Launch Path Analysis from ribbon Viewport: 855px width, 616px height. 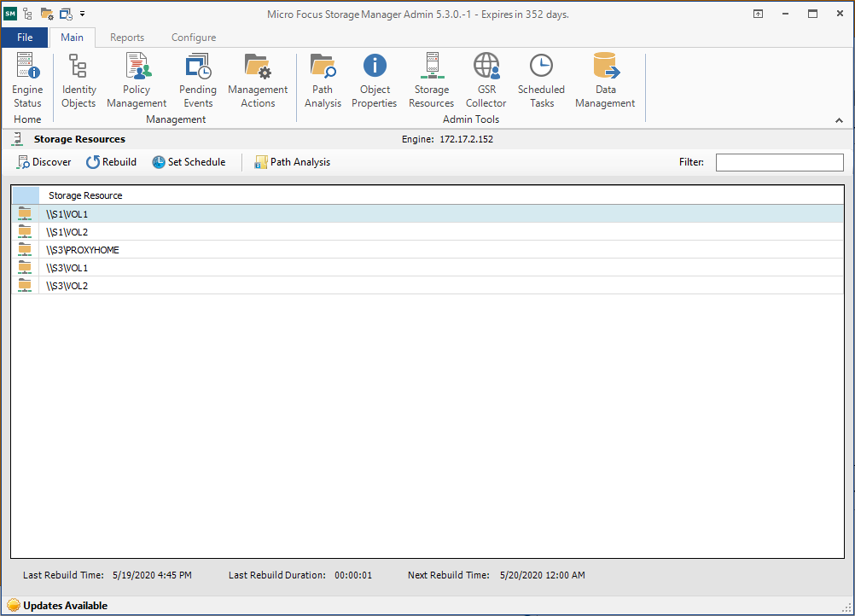click(323, 80)
